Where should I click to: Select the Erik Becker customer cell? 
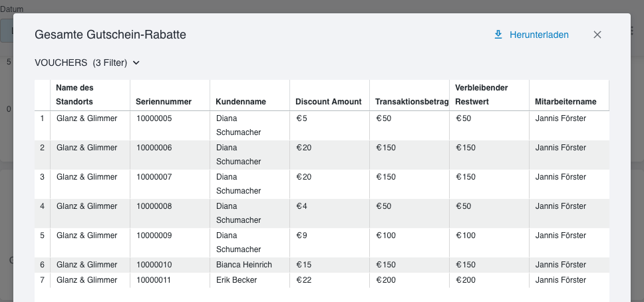pyautogui.click(x=236, y=280)
